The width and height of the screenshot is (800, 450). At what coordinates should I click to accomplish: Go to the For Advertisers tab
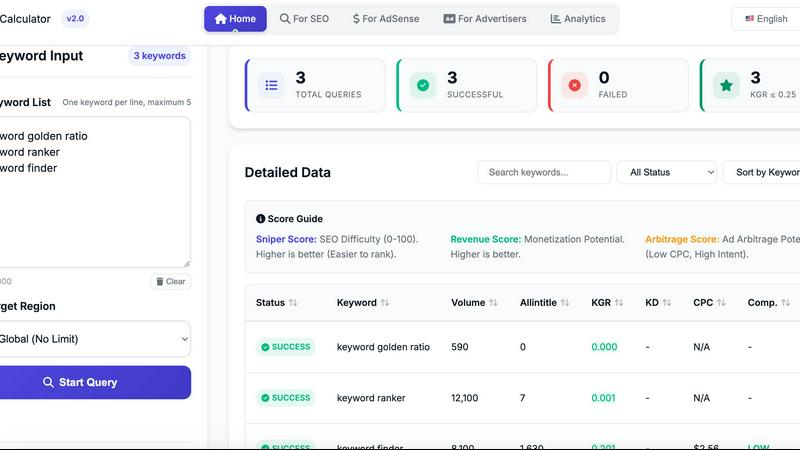(485, 19)
